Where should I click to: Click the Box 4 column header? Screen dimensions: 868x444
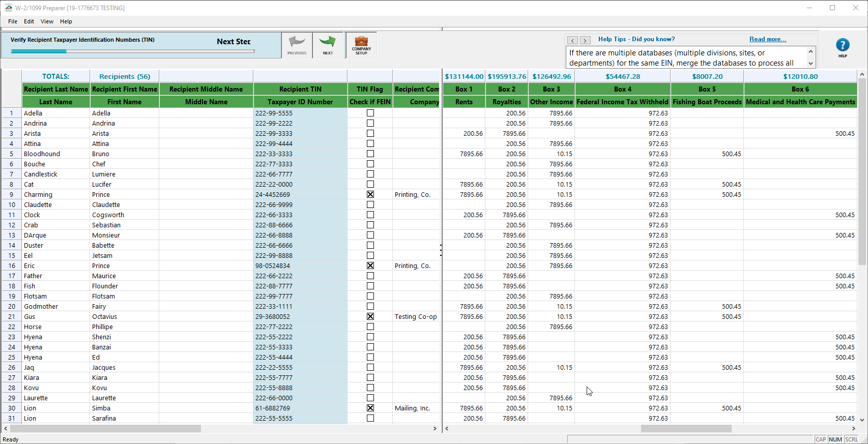(622, 89)
